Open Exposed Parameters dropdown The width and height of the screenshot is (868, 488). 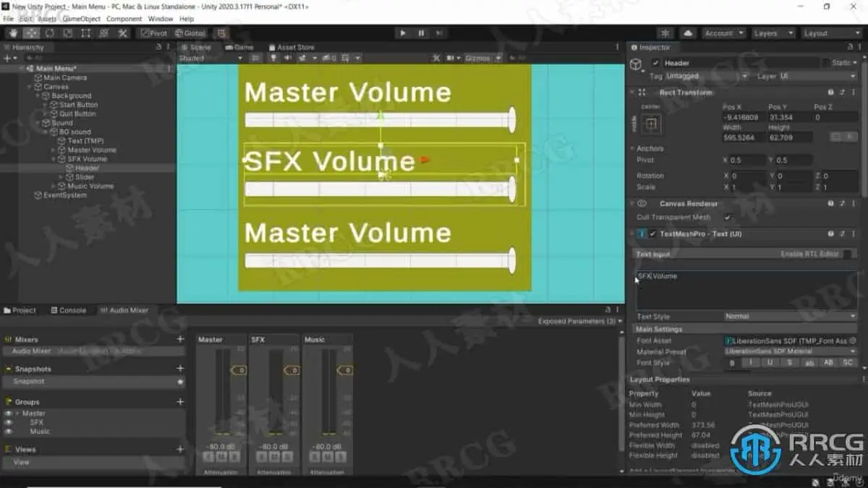tap(579, 321)
